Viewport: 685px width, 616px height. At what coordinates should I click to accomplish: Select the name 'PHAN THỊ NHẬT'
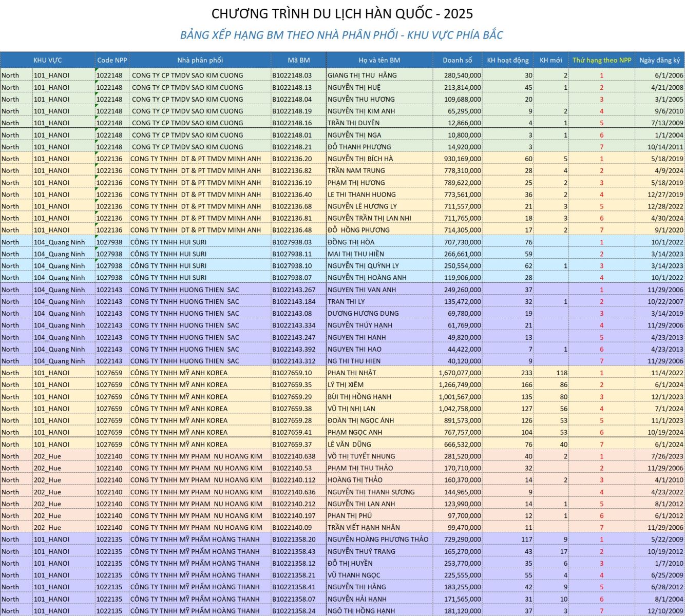click(x=352, y=373)
